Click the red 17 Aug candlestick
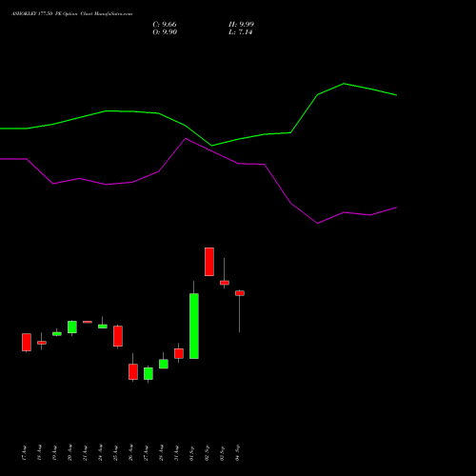 tap(27, 342)
